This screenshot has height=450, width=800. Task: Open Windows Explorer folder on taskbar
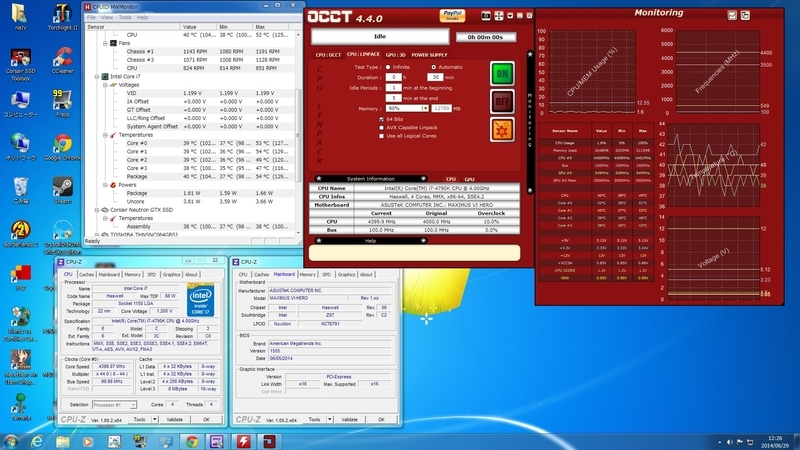coord(62,441)
